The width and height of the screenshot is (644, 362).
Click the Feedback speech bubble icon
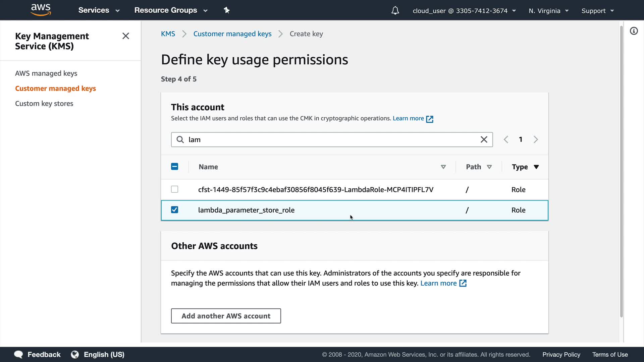click(18, 355)
